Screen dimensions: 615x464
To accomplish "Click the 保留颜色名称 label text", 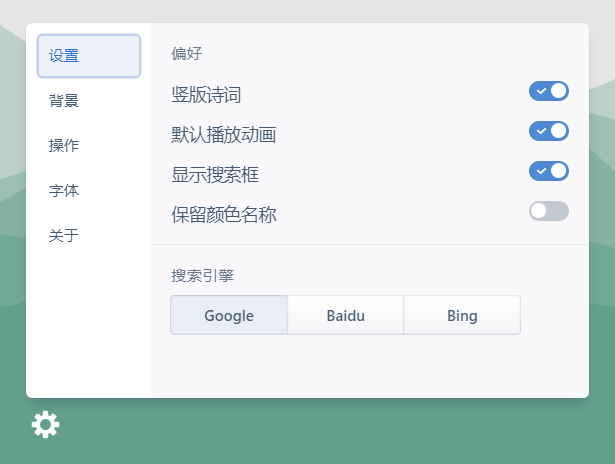I will pyautogui.click(x=224, y=215).
